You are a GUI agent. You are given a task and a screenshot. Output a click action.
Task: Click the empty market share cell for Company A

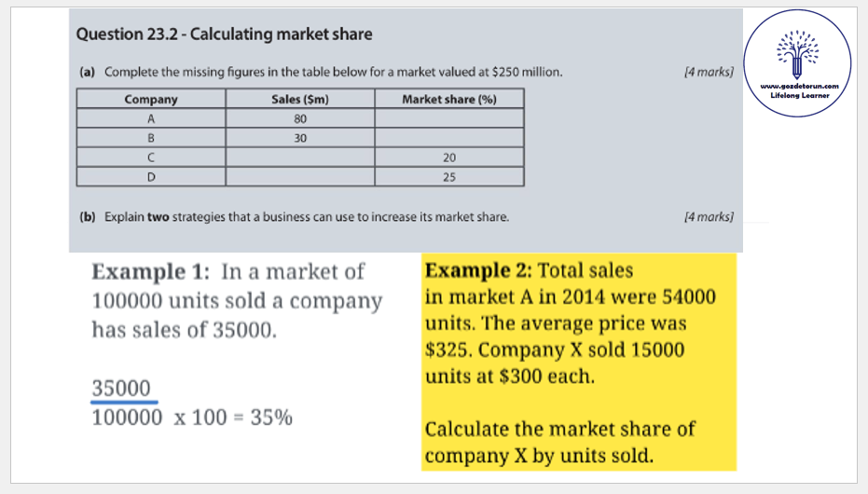pyautogui.click(x=448, y=119)
